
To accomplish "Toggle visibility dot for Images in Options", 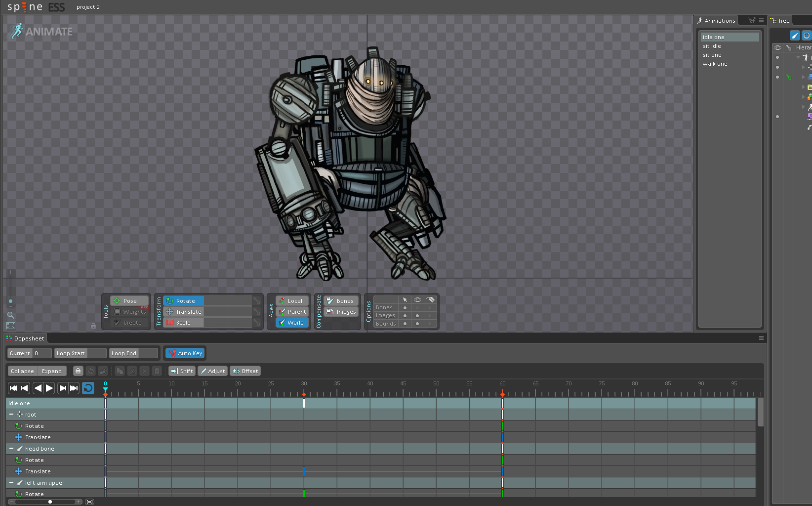I will click(417, 316).
